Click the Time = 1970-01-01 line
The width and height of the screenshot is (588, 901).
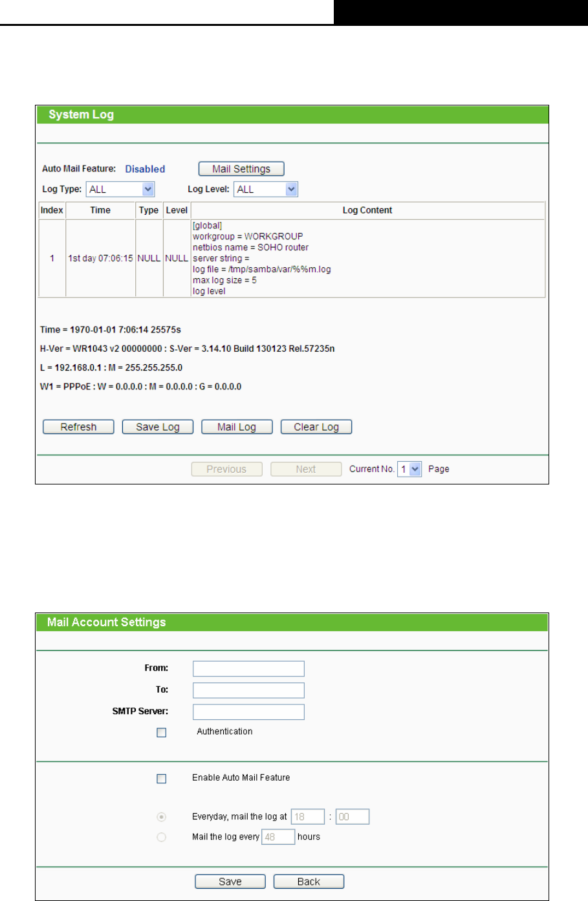click(x=111, y=329)
